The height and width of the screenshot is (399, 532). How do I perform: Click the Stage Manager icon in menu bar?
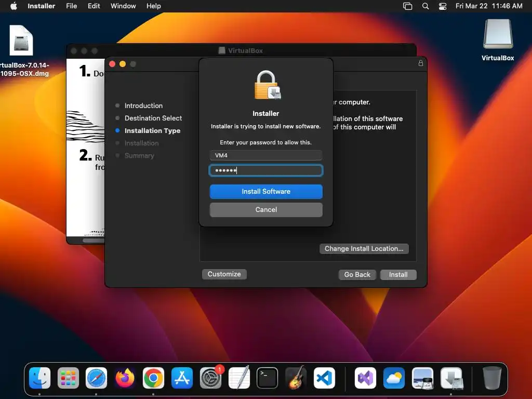tap(407, 6)
